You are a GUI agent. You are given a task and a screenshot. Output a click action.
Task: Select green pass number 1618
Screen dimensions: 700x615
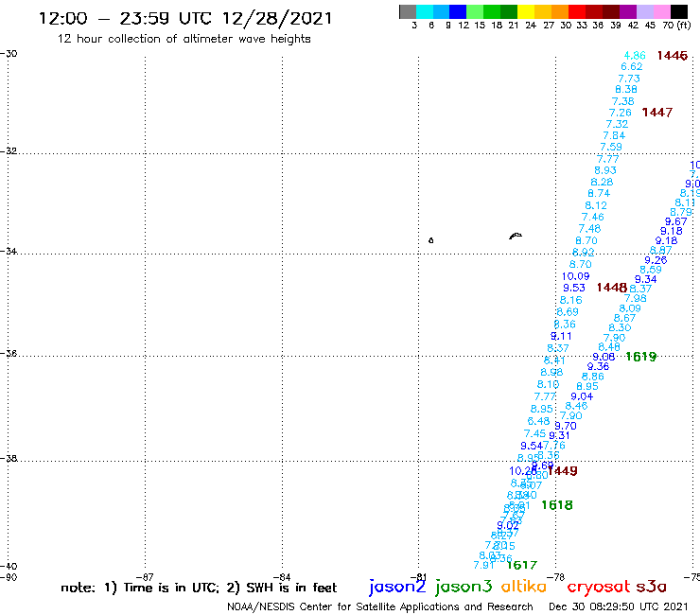coord(557,504)
